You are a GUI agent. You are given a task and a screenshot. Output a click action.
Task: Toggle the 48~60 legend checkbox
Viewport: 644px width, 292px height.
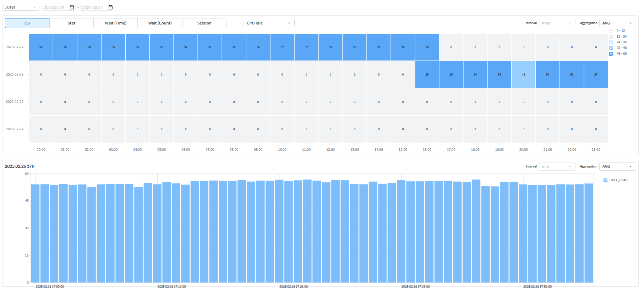click(x=611, y=54)
